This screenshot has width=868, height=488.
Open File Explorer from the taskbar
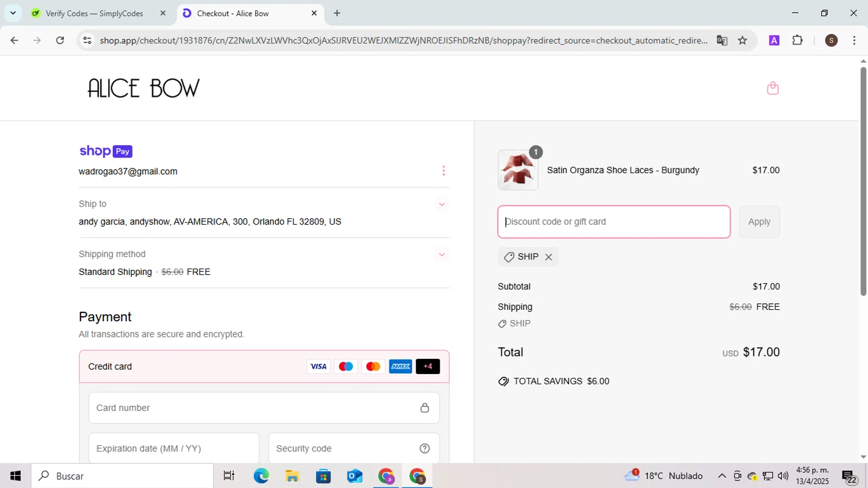(292, 476)
